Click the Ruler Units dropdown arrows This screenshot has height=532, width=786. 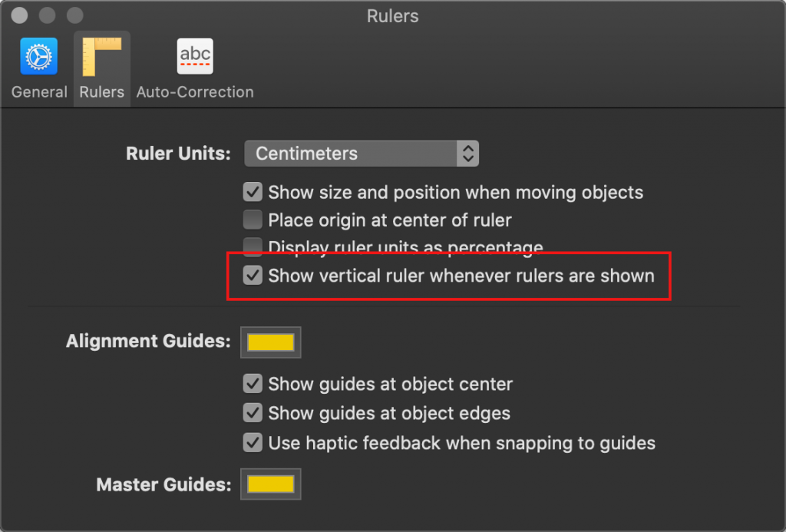(467, 154)
